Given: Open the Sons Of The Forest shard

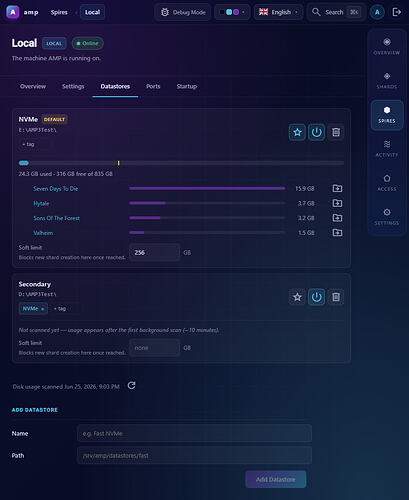Looking at the screenshot, I should pyautogui.click(x=56, y=218).
